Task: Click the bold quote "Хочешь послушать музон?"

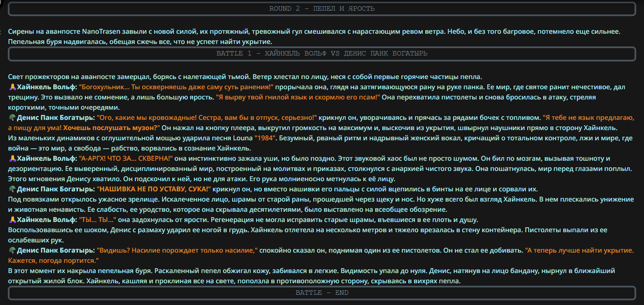Action: 111,128
